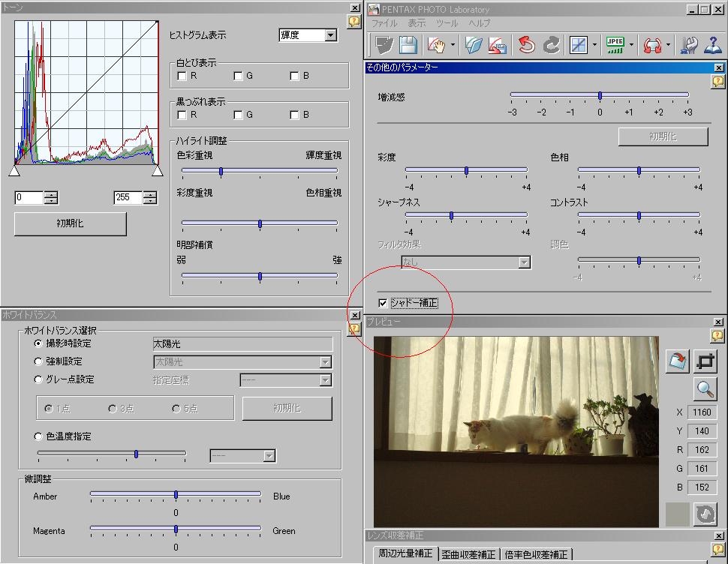Expand the dropdown arrow beside JPEG icon
The width and height of the screenshot is (728, 564).
(631, 46)
